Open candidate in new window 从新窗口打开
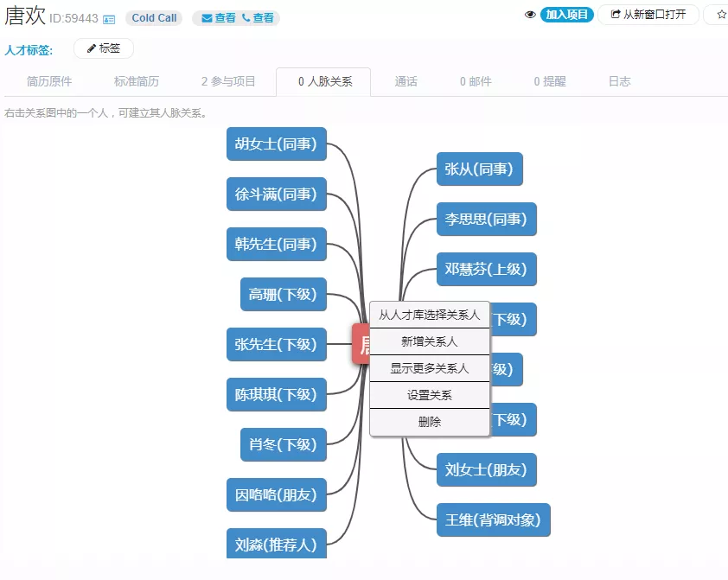 coord(648,15)
